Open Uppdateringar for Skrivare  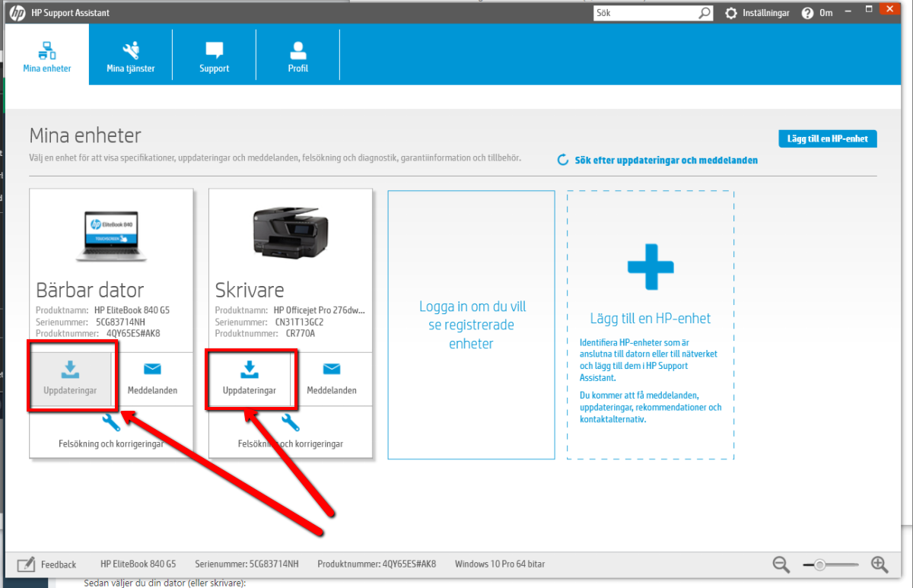coord(250,379)
